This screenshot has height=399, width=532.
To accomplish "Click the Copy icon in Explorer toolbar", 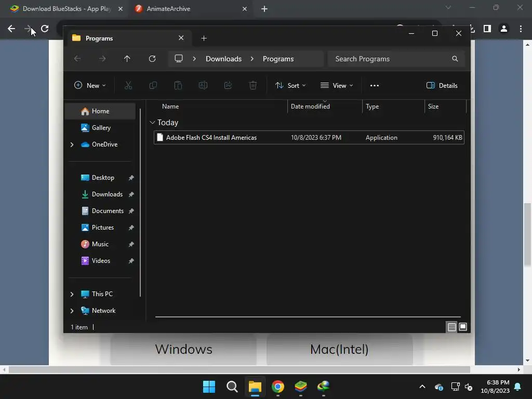I will coord(153,86).
